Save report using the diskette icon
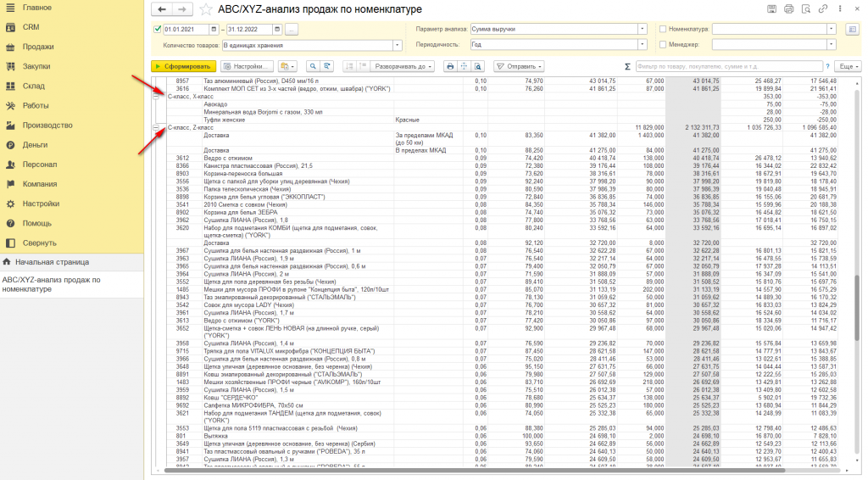The image size is (868, 480). coord(771,8)
